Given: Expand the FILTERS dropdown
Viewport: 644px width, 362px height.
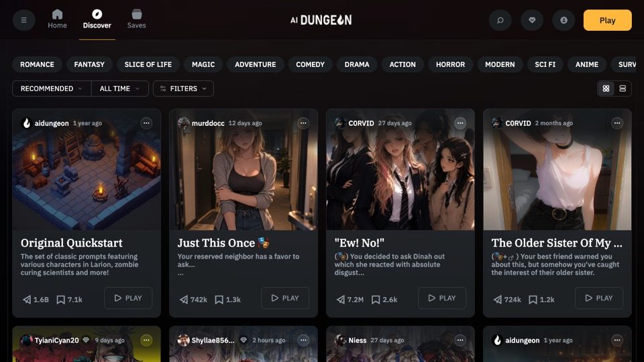Looking at the screenshot, I should (x=183, y=88).
